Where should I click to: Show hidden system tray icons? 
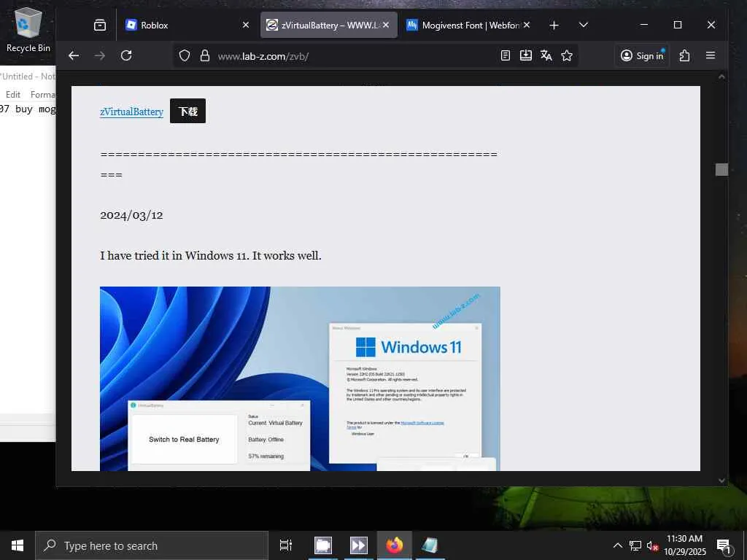617,545
